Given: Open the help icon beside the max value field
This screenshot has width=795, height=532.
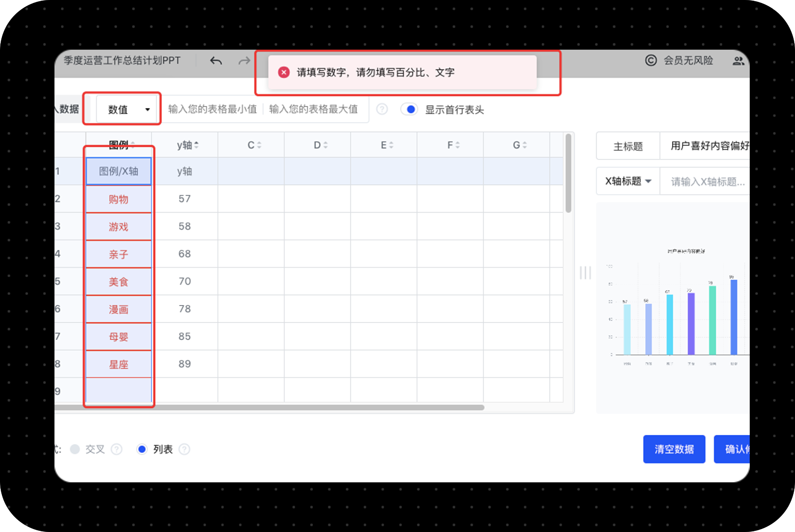Looking at the screenshot, I should 382,109.
